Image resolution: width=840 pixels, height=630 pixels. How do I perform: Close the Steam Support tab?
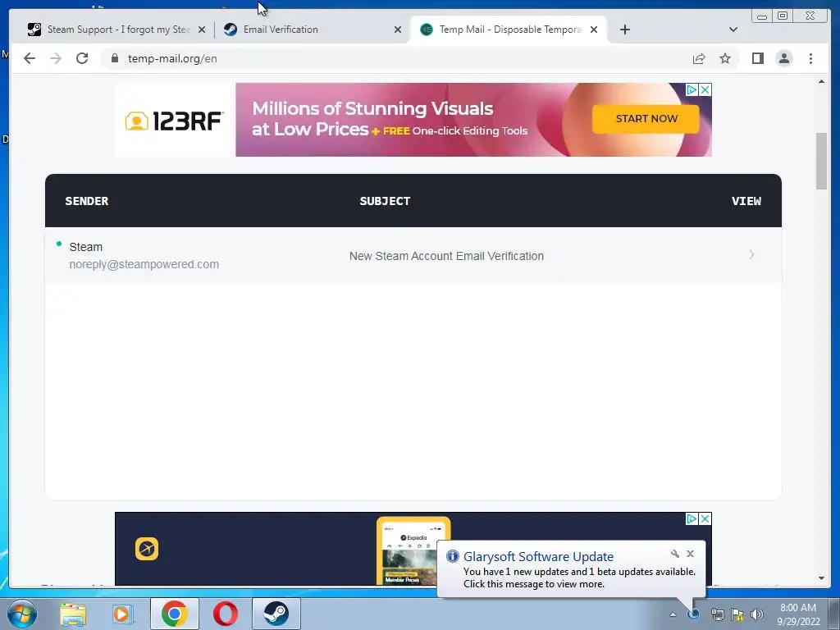coord(202,30)
